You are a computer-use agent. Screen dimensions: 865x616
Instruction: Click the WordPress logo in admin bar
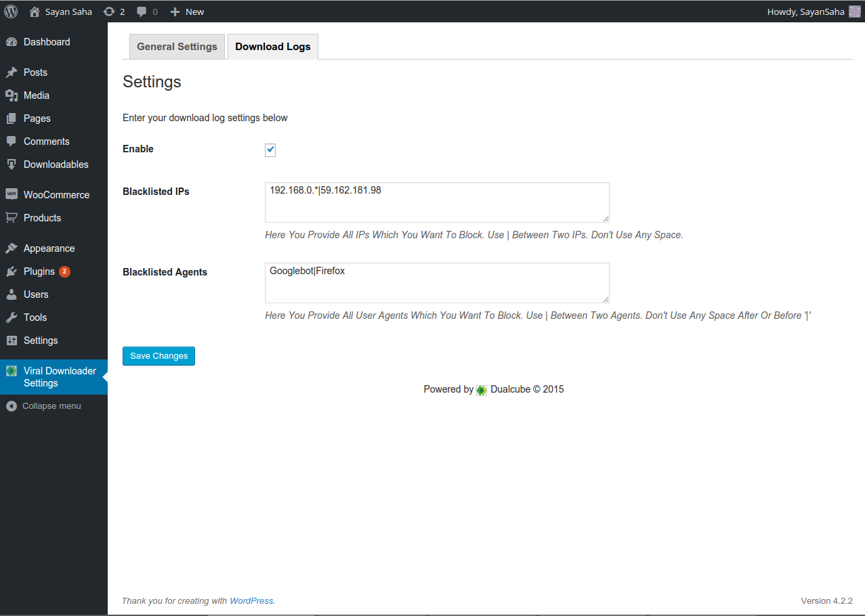(10, 11)
